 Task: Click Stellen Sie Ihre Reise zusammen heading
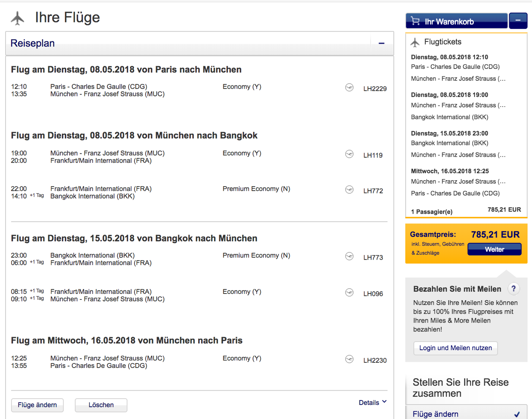460,388
